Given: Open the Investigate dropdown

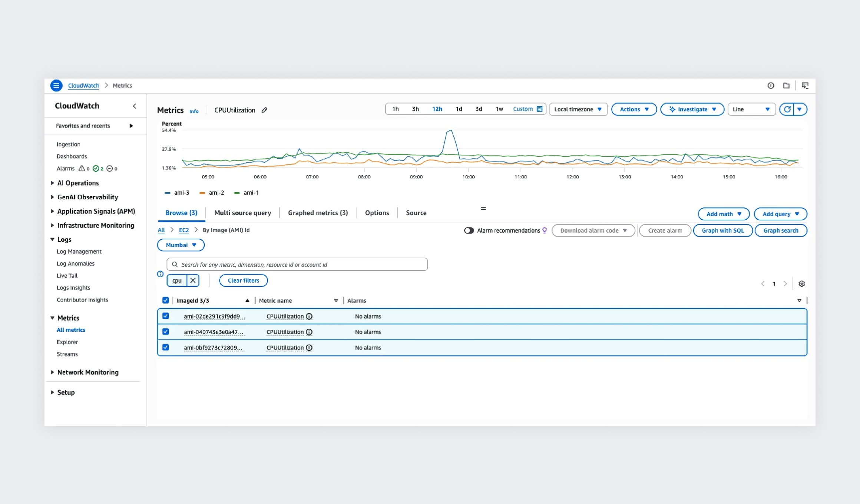Looking at the screenshot, I should (692, 109).
